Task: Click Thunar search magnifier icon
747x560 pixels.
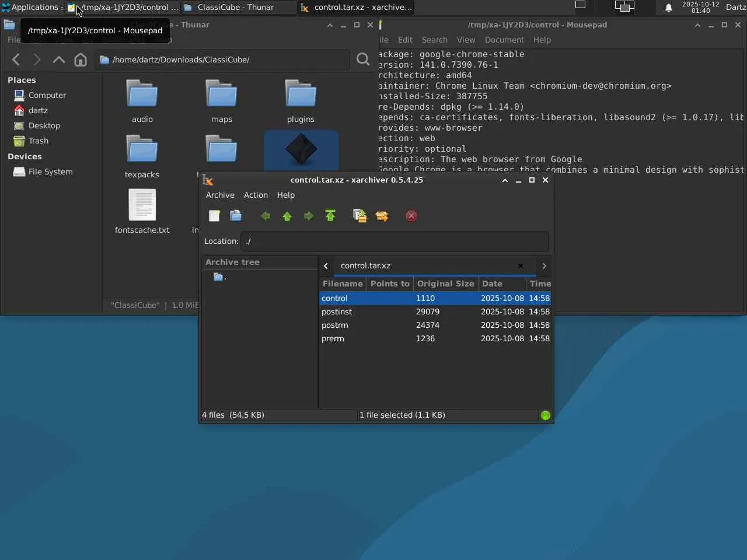Action: click(363, 60)
